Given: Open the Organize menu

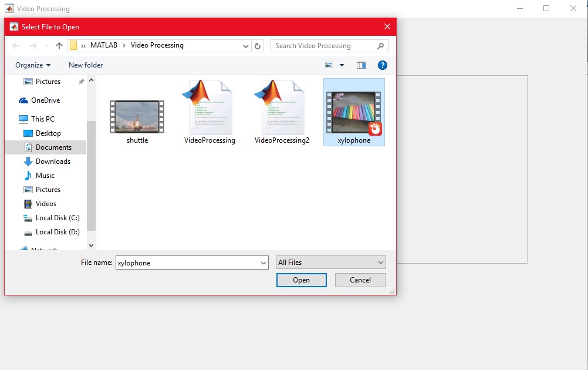Looking at the screenshot, I should coord(33,65).
